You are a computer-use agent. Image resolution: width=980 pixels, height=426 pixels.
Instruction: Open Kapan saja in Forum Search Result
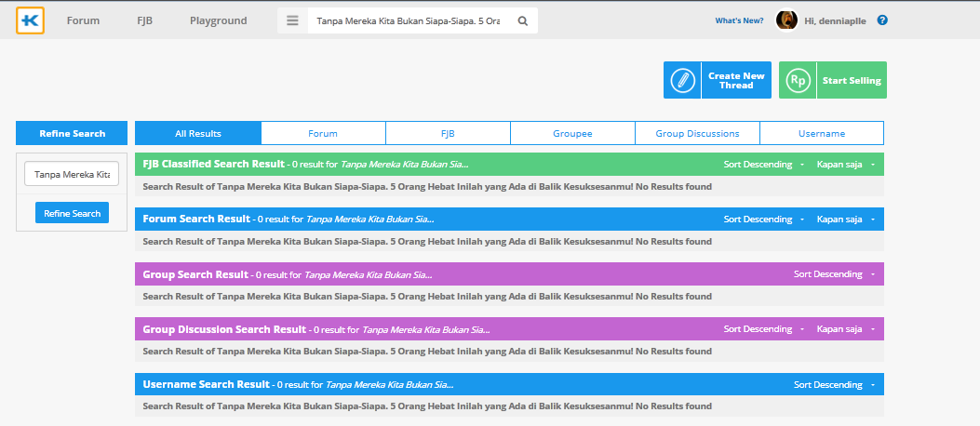845,220
